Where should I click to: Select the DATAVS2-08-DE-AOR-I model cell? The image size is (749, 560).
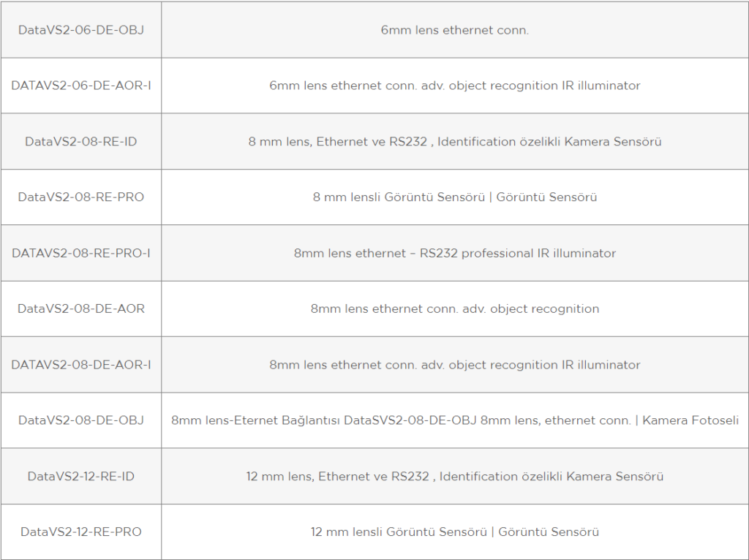(x=80, y=365)
